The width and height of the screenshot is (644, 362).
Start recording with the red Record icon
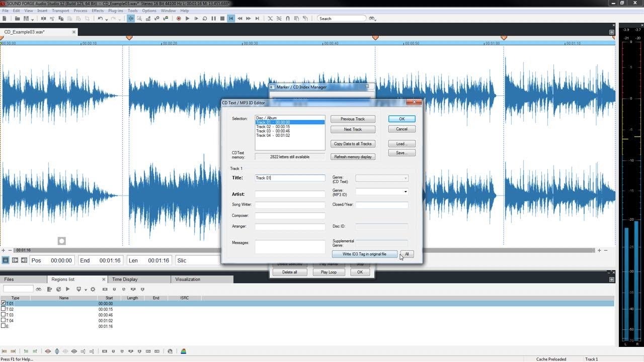click(179, 19)
